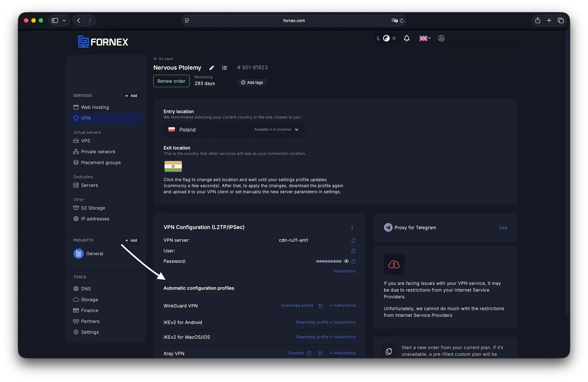Open the menu next to the sidebar button
Viewport: 588px width, 382px height.
[64, 21]
